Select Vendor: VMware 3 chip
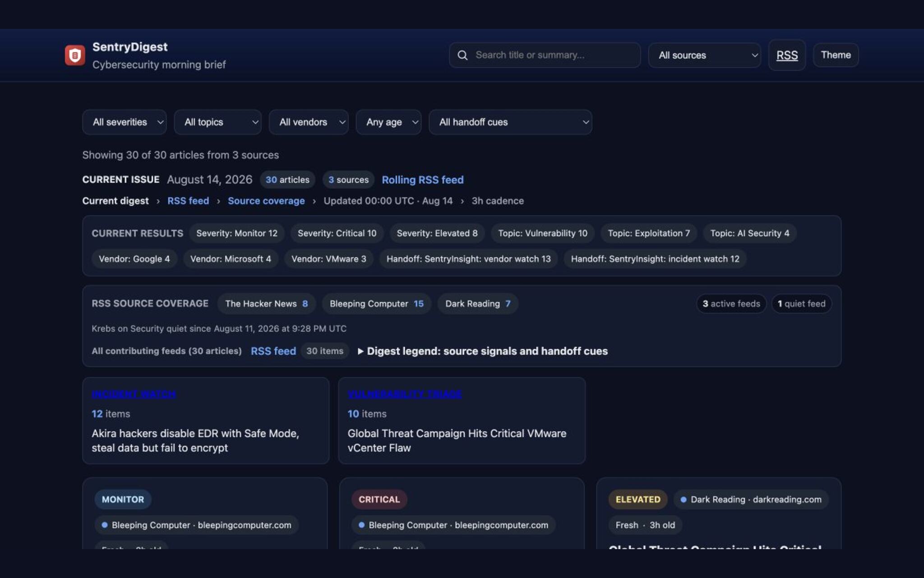 click(329, 259)
